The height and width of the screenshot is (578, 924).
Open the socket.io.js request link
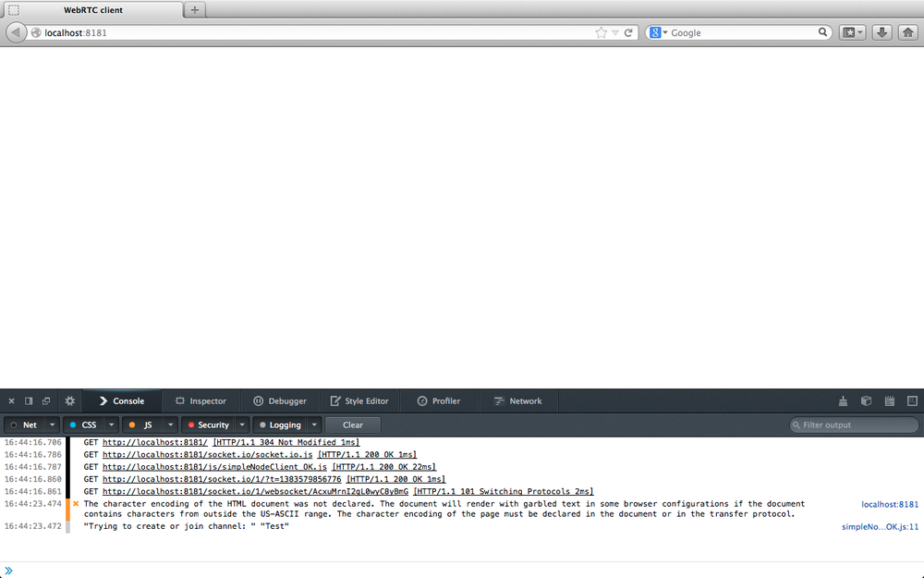click(208, 455)
